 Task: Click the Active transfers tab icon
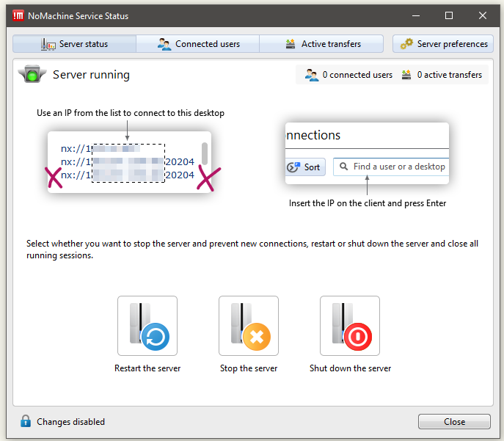(x=291, y=44)
